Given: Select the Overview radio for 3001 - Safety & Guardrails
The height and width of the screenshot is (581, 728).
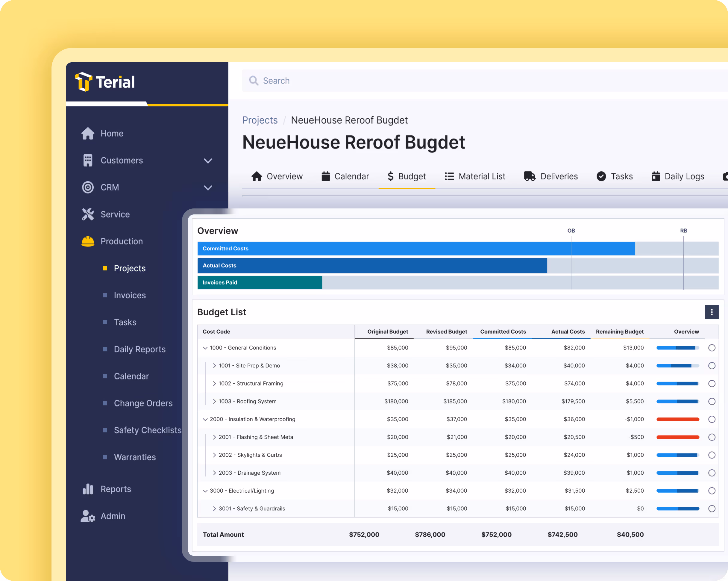Looking at the screenshot, I should (x=712, y=509).
